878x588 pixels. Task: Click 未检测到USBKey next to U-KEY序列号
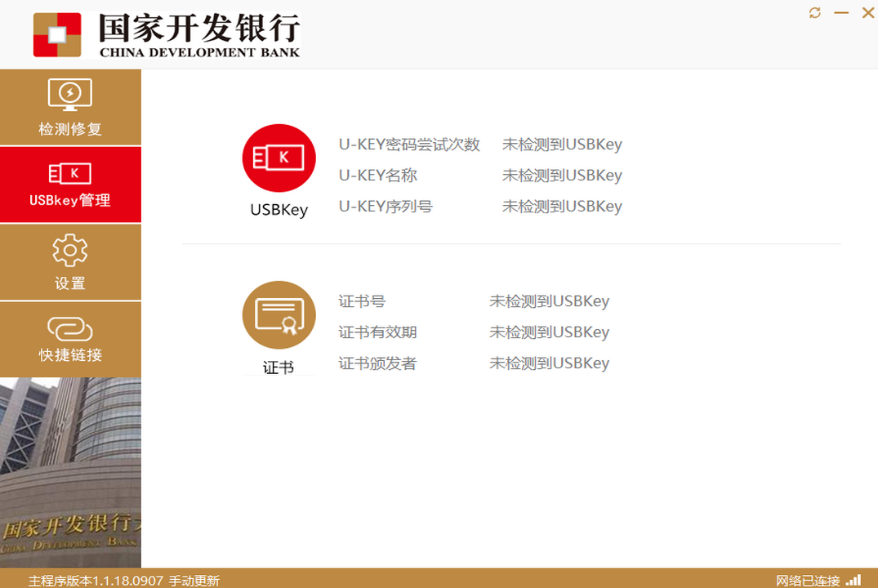[x=562, y=207]
